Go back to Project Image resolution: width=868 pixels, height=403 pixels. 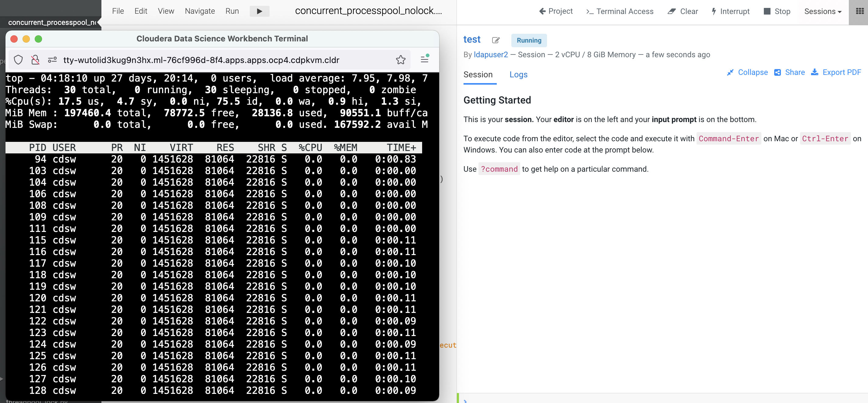click(556, 12)
